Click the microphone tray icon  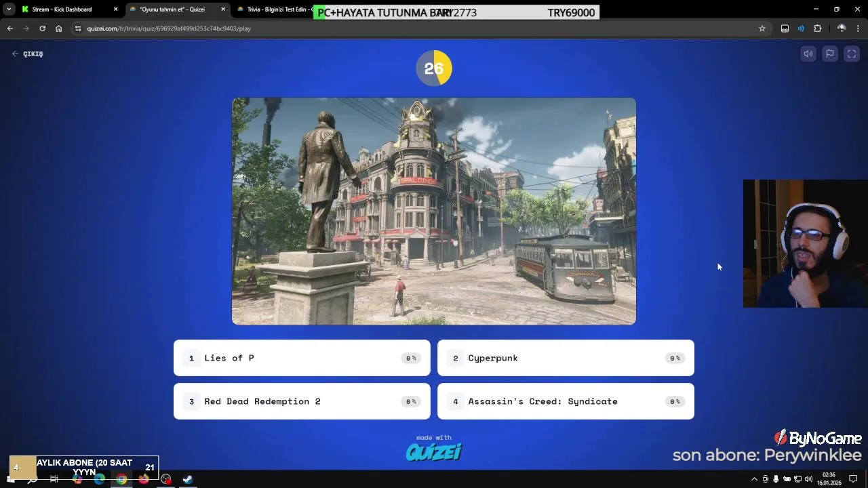click(x=776, y=479)
